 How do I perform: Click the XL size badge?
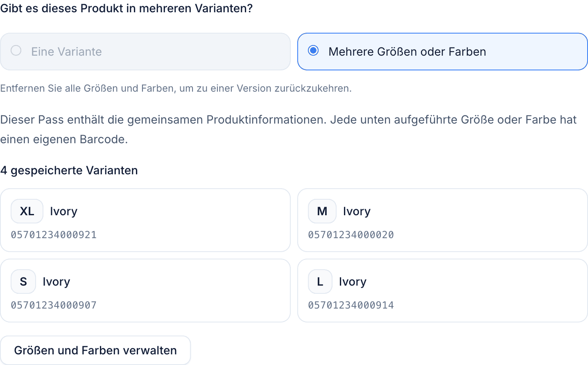click(x=27, y=211)
